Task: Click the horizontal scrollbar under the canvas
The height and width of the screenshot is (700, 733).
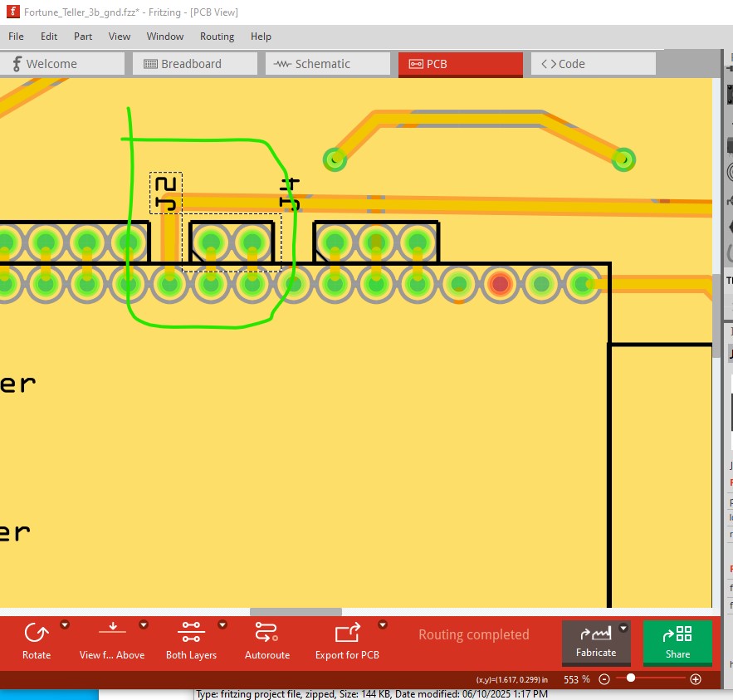Action: pos(296,612)
